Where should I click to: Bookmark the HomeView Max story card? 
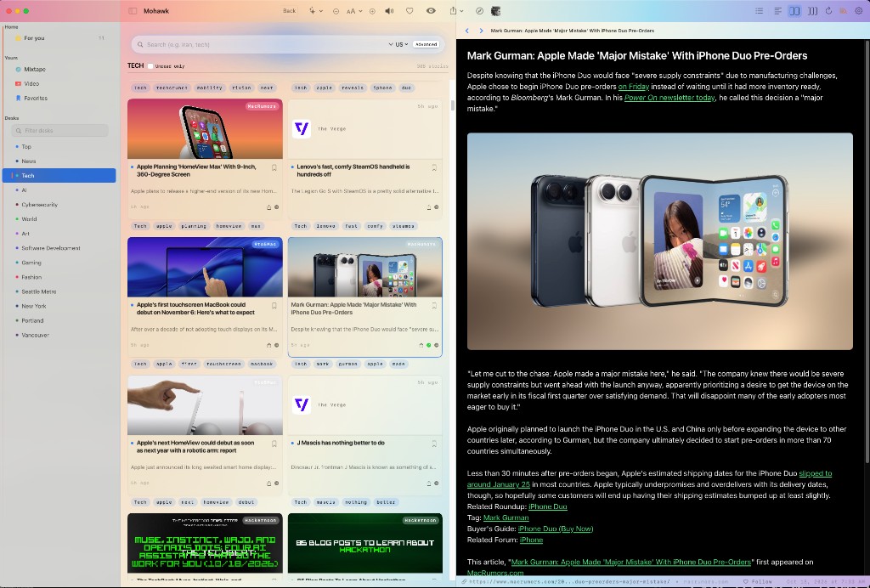(x=274, y=167)
